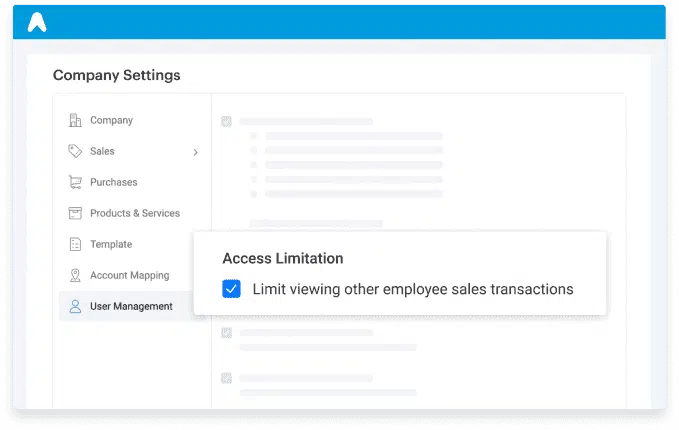Toggle greyed-out checkbox just below Access Limitation card
This screenshot has height=430, width=679.
point(227,332)
